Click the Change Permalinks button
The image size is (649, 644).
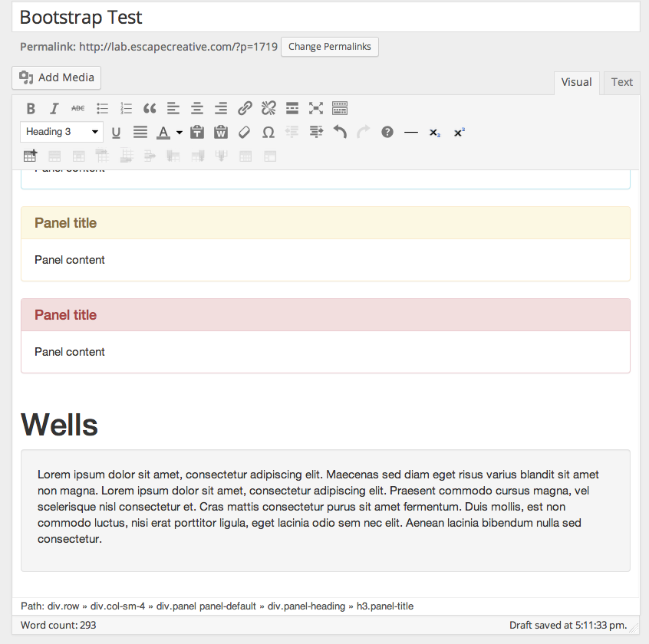(x=329, y=47)
